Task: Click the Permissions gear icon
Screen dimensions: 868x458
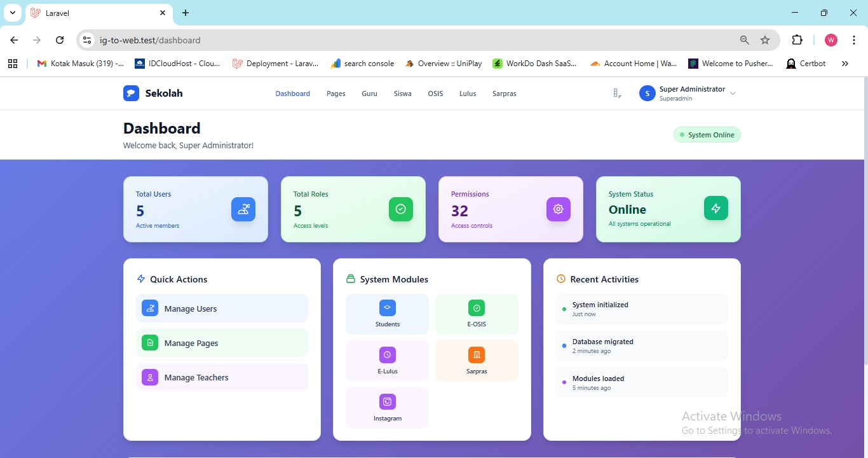Action: [559, 209]
